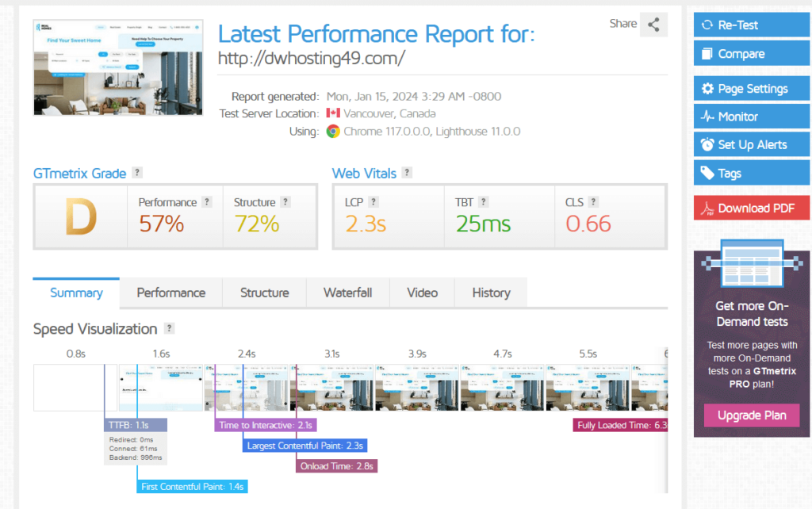Image resolution: width=812 pixels, height=509 pixels.
Task: Click the Re-Test refresh icon
Action: 707,26
